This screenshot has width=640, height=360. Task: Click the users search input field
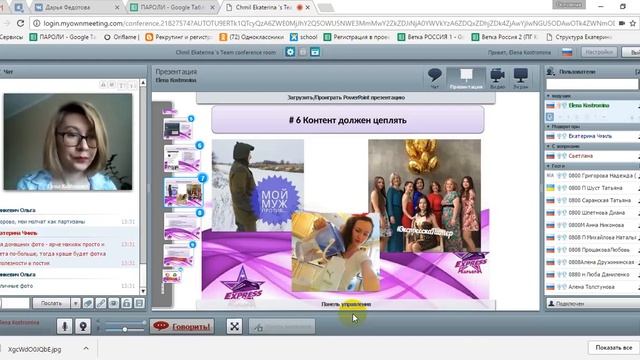point(592,84)
